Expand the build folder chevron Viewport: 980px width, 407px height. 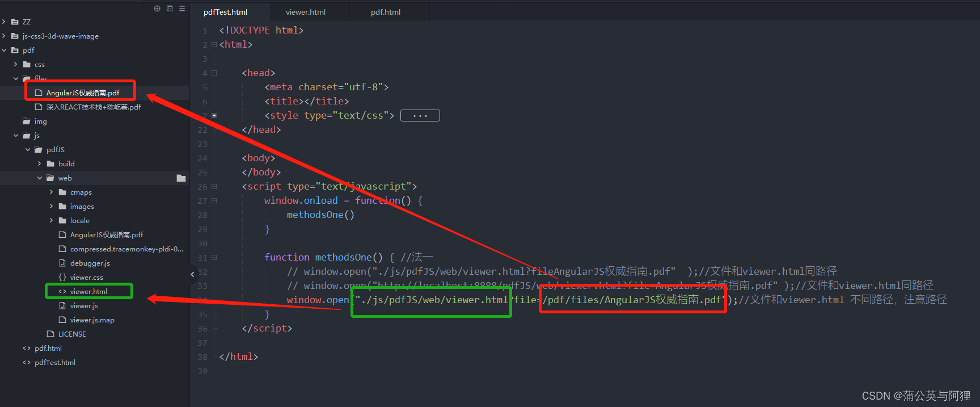[40, 163]
